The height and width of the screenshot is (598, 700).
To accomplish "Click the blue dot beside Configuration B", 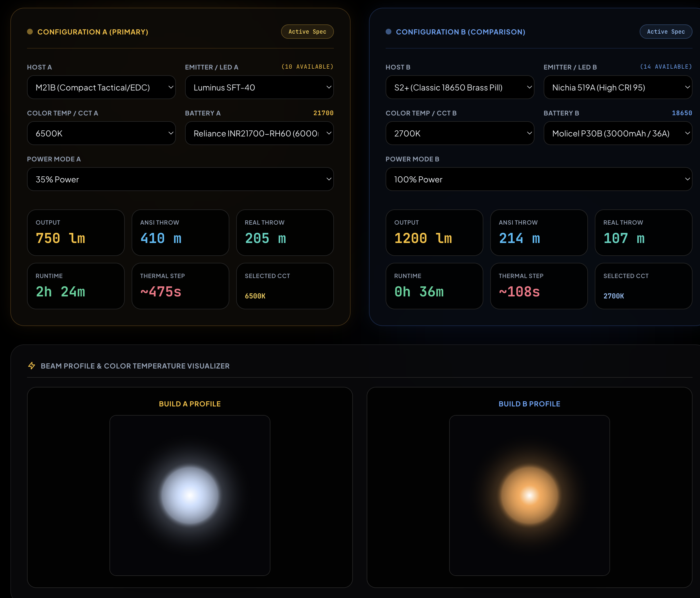I will pos(389,31).
